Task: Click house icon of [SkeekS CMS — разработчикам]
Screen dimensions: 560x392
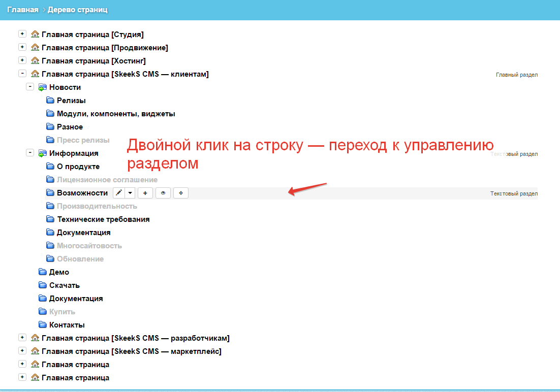Action: 35,338
